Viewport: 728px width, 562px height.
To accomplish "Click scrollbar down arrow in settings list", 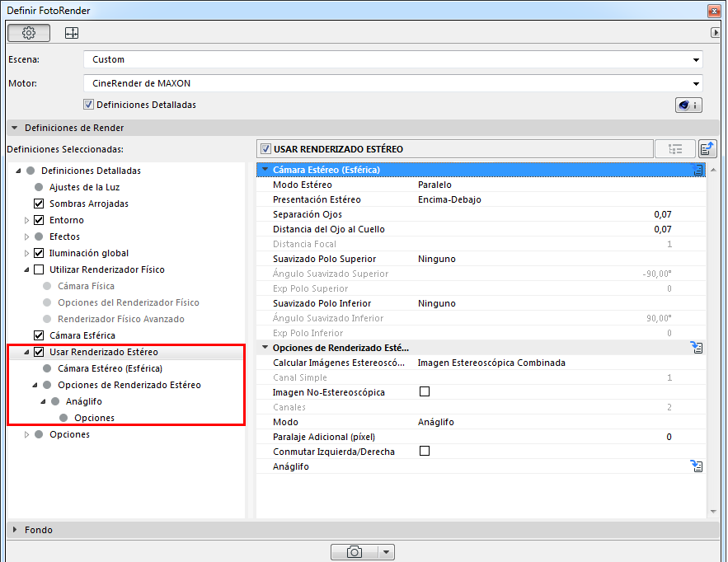I will click(713, 512).
